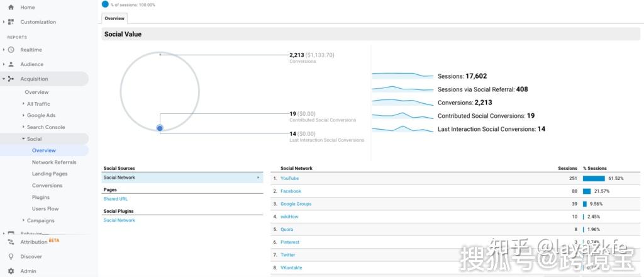Go to the Home page
This screenshot has width=644, height=277.
pos(28,8)
